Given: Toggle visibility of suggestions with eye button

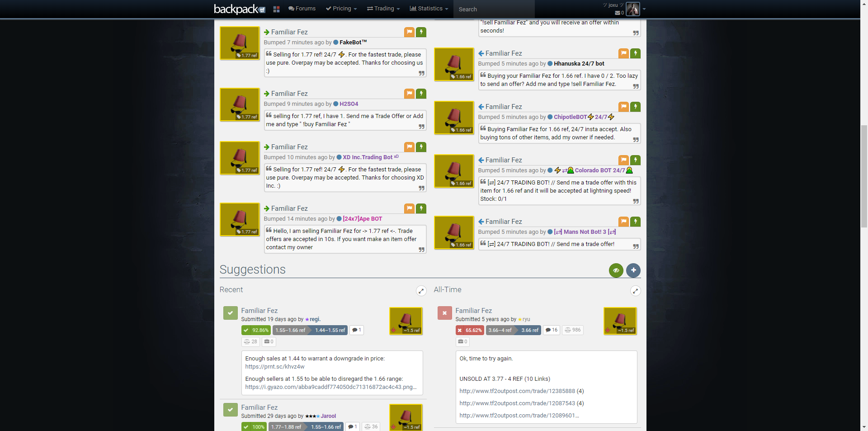Looking at the screenshot, I should tap(616, 270).
